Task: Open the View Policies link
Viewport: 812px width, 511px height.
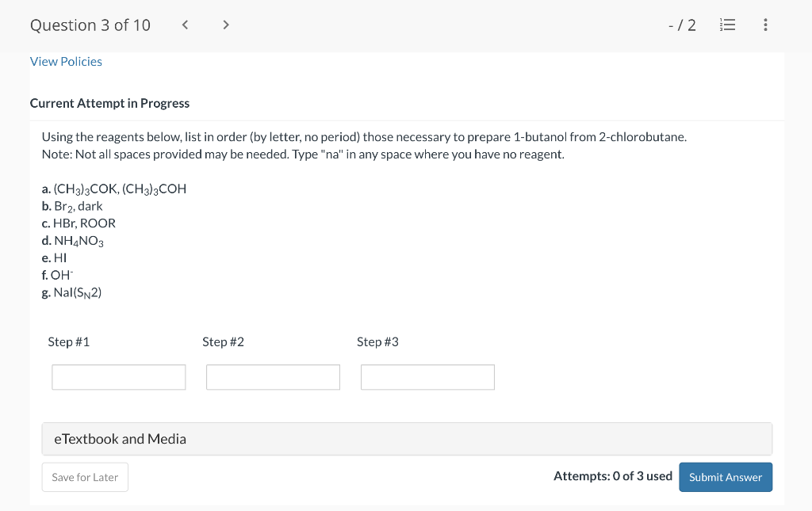Action: tap(66, 61)
